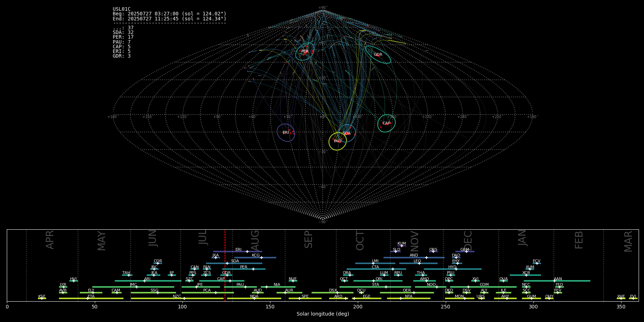Select the 'ERI: 5' legend count
This screenshot has width=644, height=322.
pyautogui.click(x=122, y=52)
